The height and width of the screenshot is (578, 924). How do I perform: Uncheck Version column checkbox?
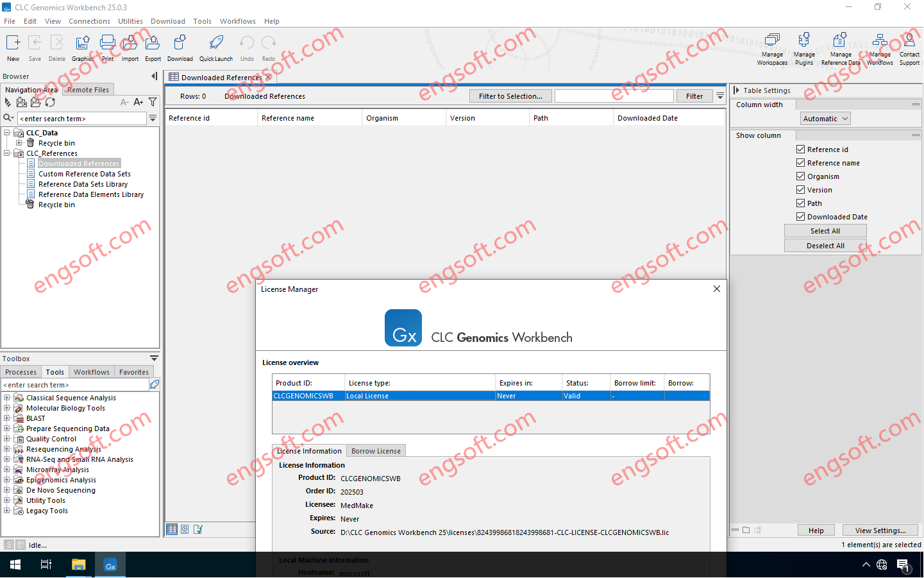tap(800, 189)
